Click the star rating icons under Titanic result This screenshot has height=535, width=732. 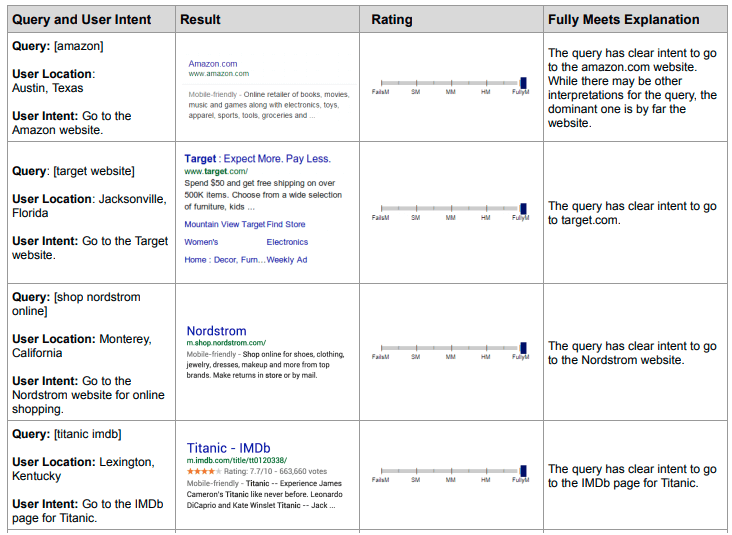click(204, 471)
